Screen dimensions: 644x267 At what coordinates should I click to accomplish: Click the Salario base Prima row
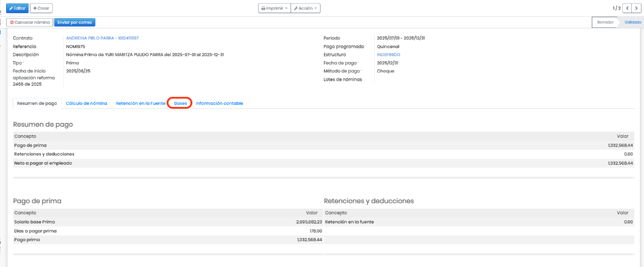point(167,222)
